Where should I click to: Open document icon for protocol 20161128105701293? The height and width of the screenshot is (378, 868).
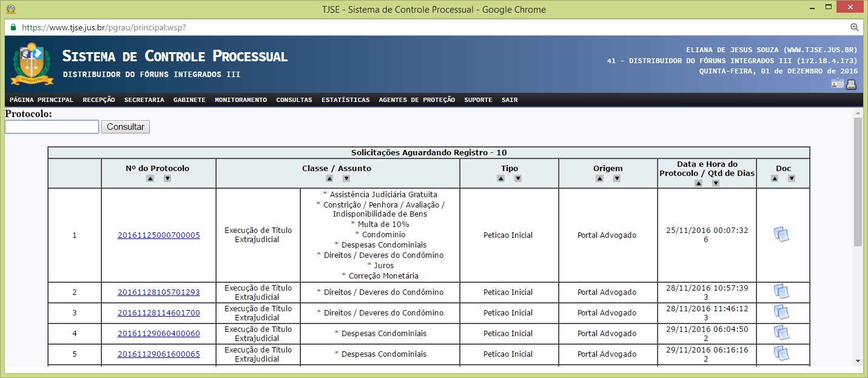[782, 292]
